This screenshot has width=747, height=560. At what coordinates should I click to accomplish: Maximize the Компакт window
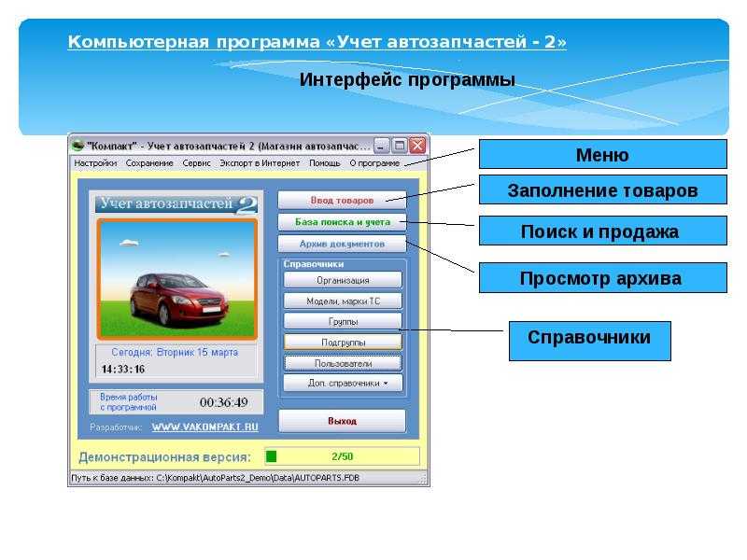pyautogui.click(x=400, y=146)
